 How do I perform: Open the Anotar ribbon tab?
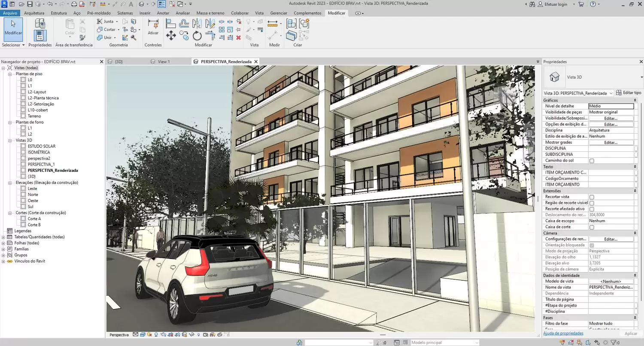click(163, 13)
